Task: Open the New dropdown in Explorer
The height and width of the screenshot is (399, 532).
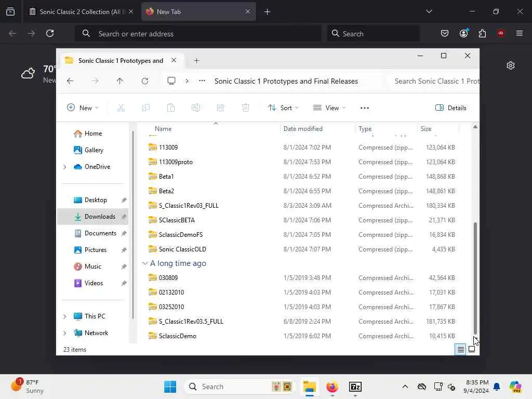Action: point(83,108)
